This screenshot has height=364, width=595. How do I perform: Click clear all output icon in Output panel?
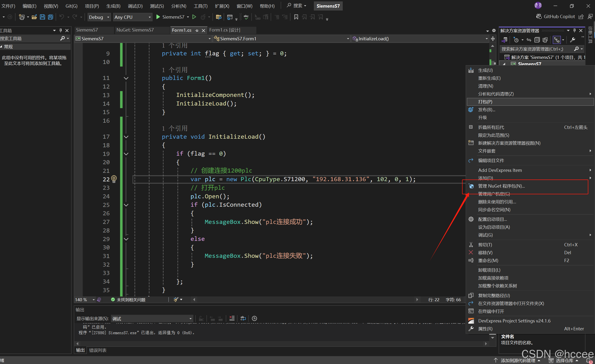tap(232, 318)
